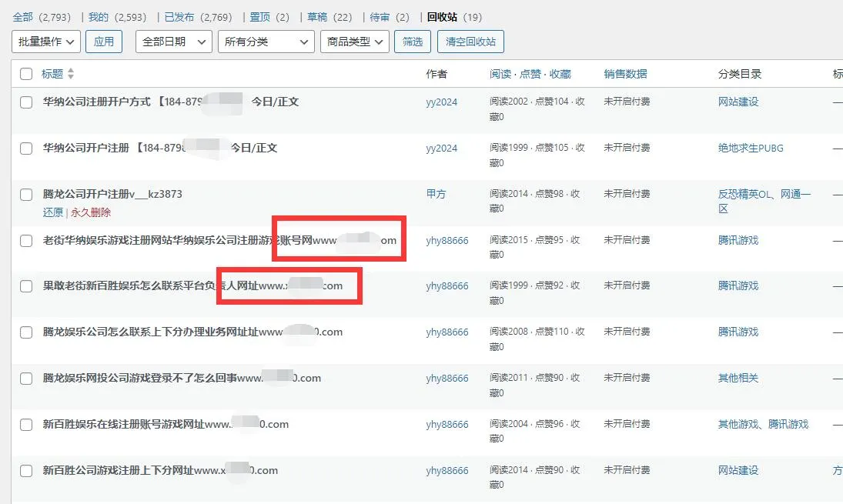Open 腾讯游戏 category in 果敢老街新百胜 row
Viewport: 843px width, 504px height.
tap(738, 285)
